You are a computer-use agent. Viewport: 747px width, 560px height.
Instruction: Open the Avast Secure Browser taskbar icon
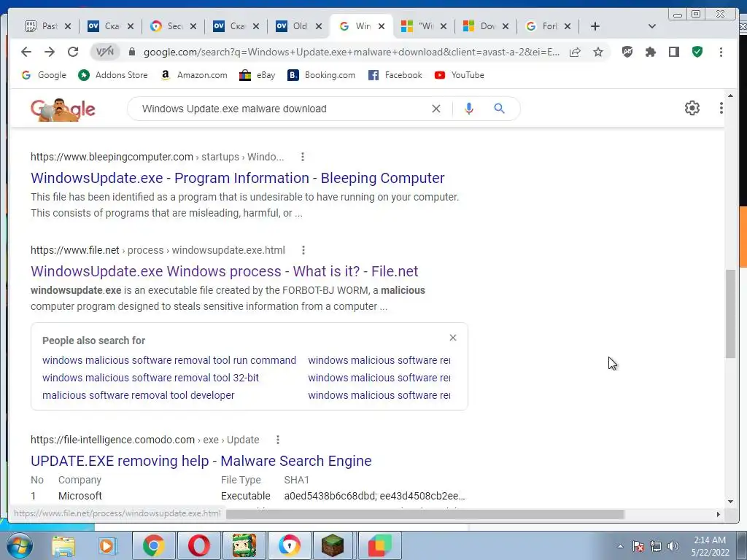[x=289, y=545]
